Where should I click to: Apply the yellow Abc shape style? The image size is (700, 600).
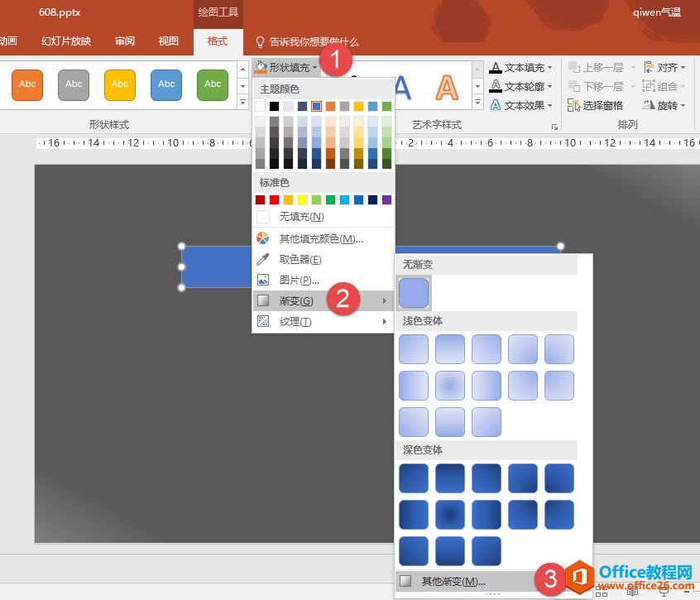click(x=120, y=84)
